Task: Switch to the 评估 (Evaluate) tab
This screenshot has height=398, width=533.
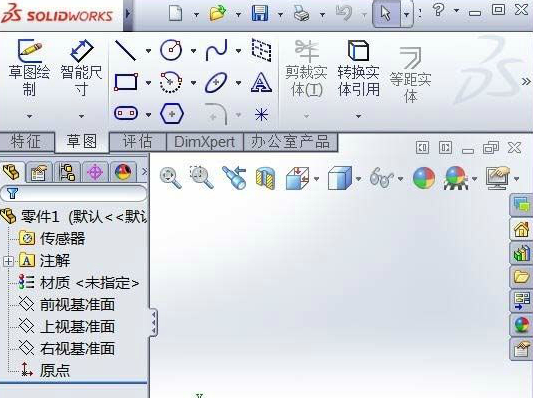Action: pyautogui.click(x=138, y=142)
